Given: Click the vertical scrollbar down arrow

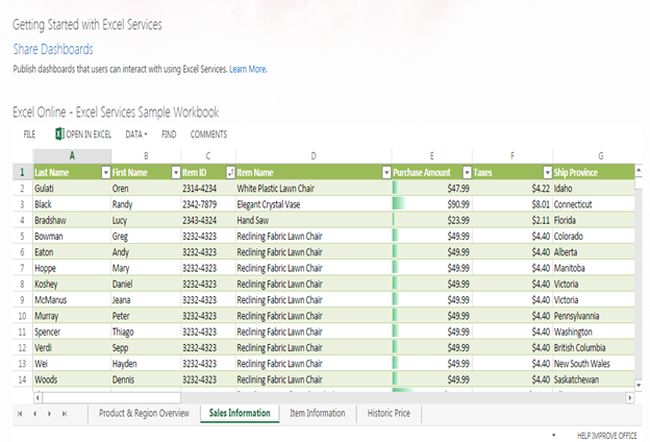Looking at the screenshot, I should tap(639, 385).
